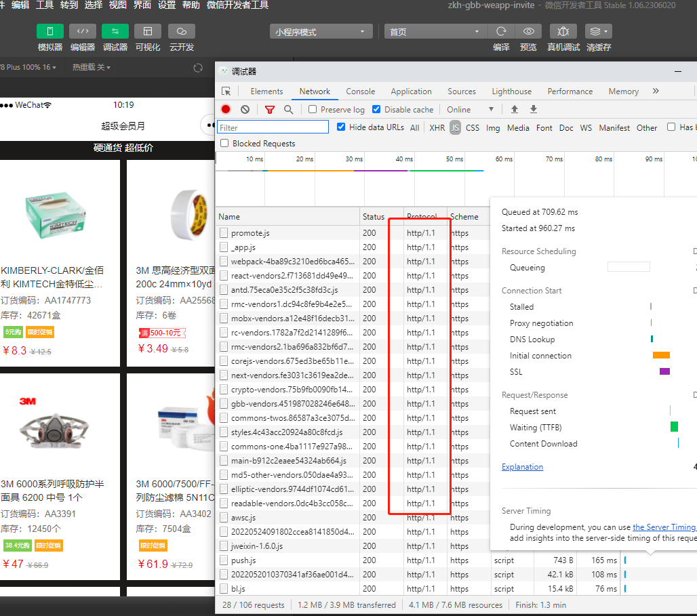Open the Explanation link
The height and width of the screenshot is (616, 697).
coord(522,467)
